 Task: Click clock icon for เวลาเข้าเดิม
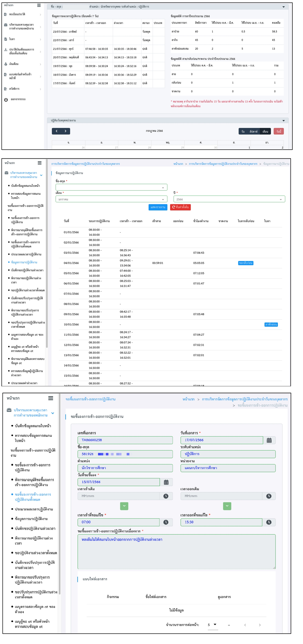(166, 496)
